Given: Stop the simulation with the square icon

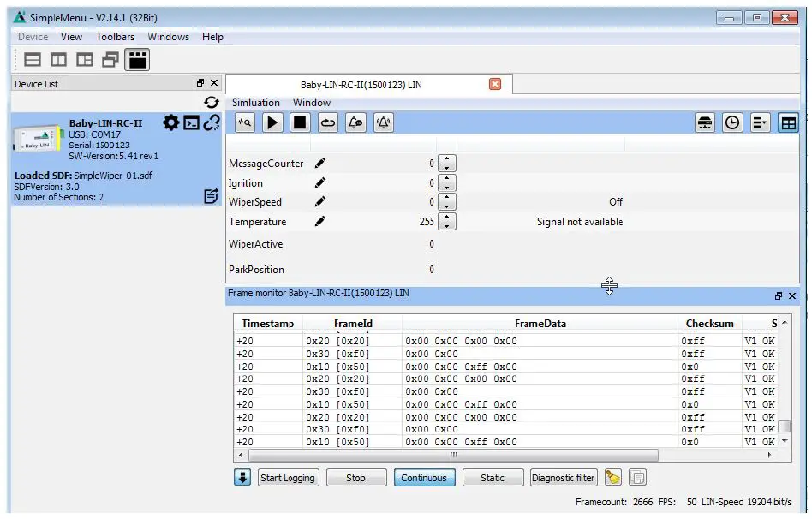Looking at the screenshot, I should point(300,122).
